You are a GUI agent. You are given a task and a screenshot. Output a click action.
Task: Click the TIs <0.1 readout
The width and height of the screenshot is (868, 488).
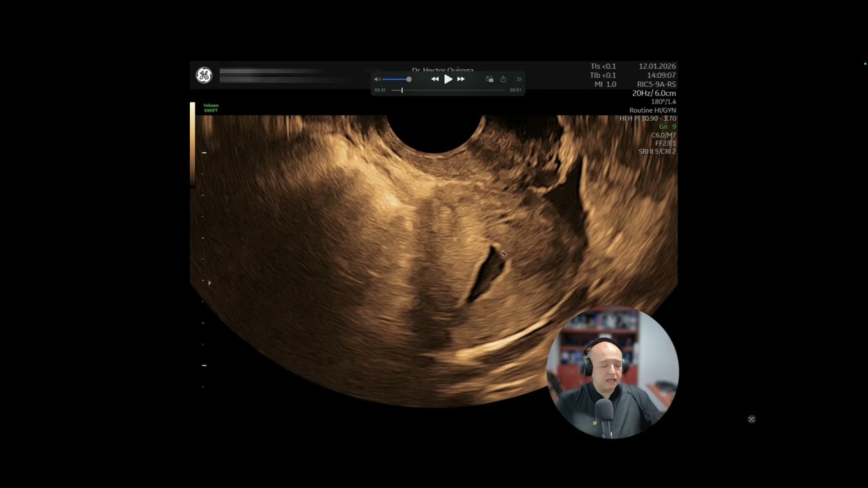(x=603, y=66)
